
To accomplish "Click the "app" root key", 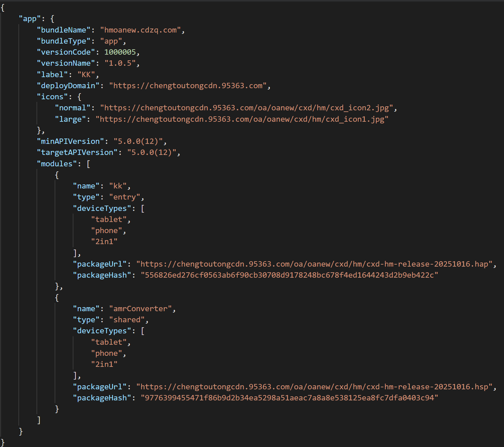I will (x=30, y=19).
